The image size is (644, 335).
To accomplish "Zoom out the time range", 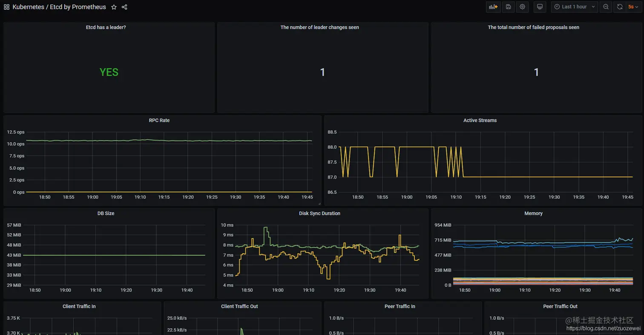I will [606, 7].
